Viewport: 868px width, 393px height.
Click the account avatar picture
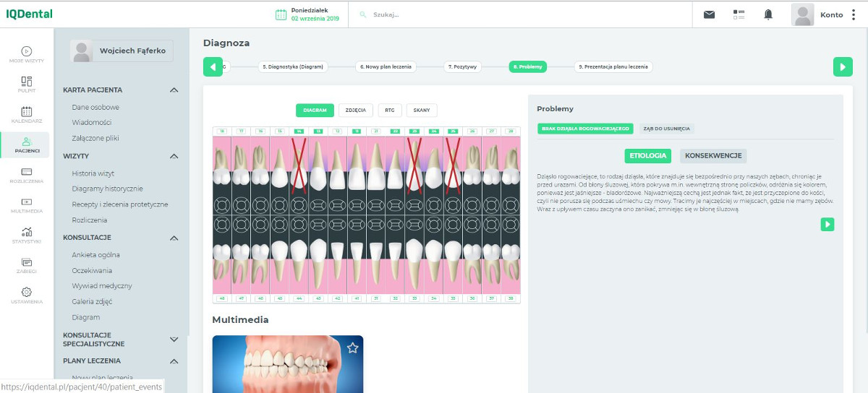tap(803, 14)
